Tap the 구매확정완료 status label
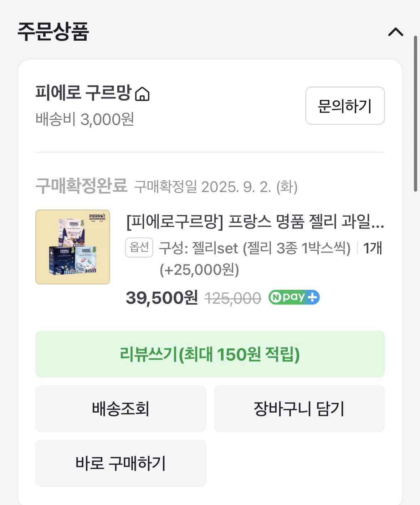 point(82,186)
